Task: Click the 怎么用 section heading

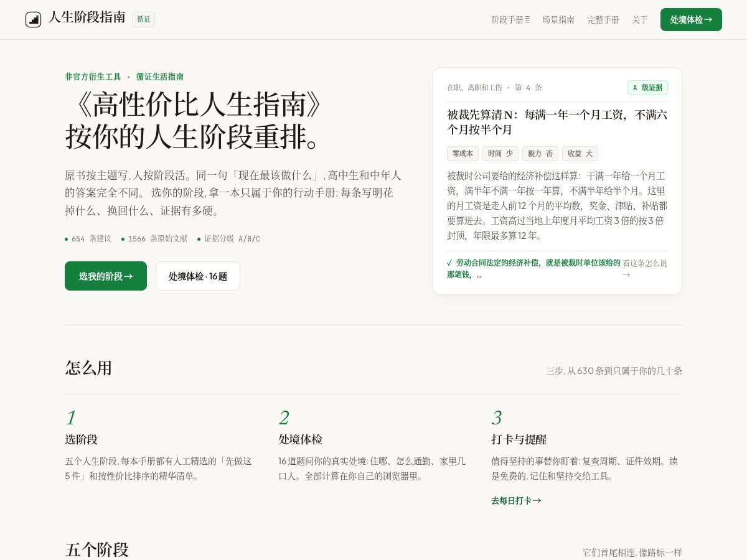Action: [88, 368]
